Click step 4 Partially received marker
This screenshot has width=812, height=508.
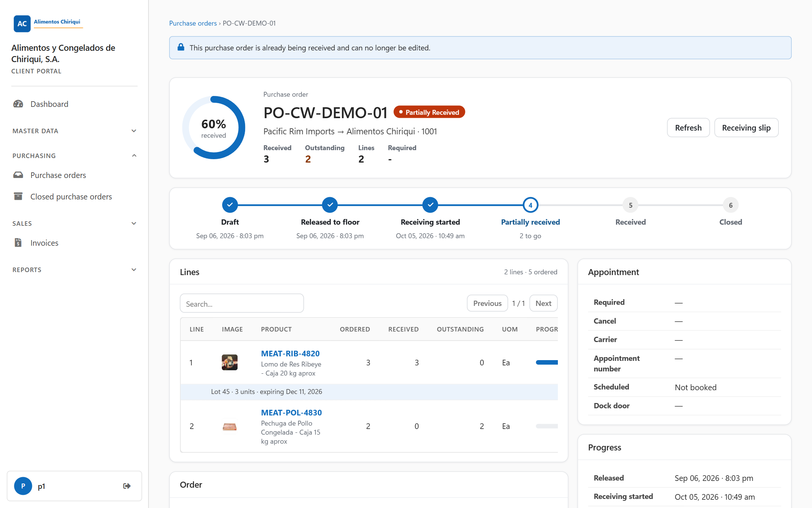click(530, 205)
